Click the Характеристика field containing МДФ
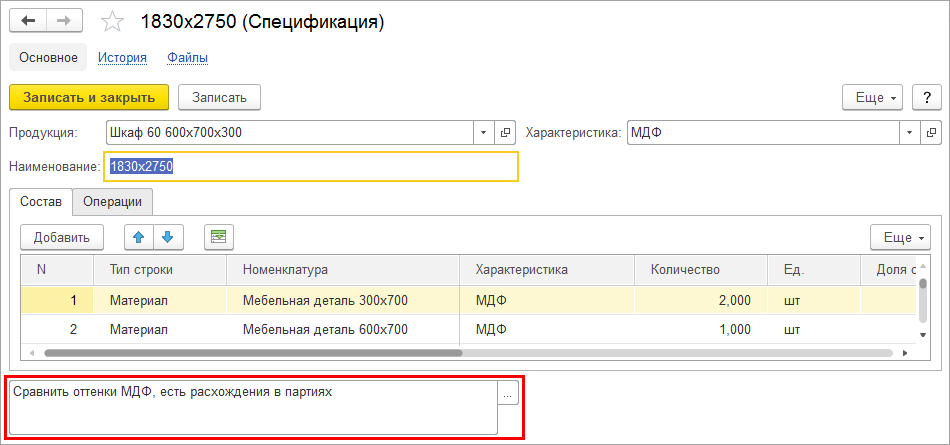This screenshot has height=445, width=950. click(763, 133)
